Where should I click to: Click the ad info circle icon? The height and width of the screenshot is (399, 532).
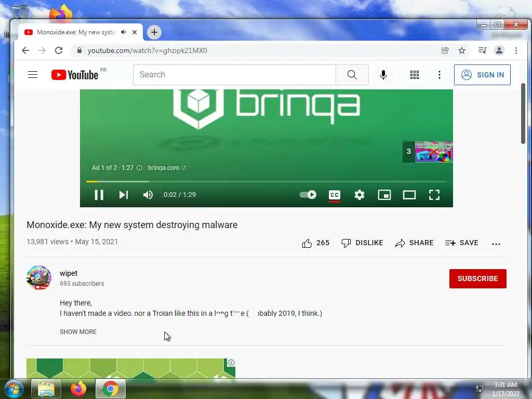[139, 168]
